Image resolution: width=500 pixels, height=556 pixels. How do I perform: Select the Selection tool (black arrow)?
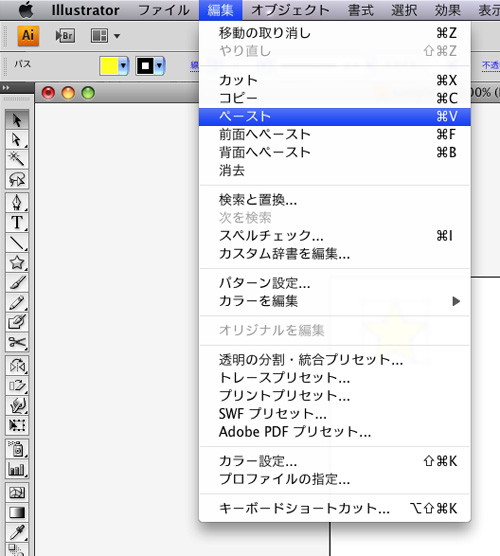point(17,120)
